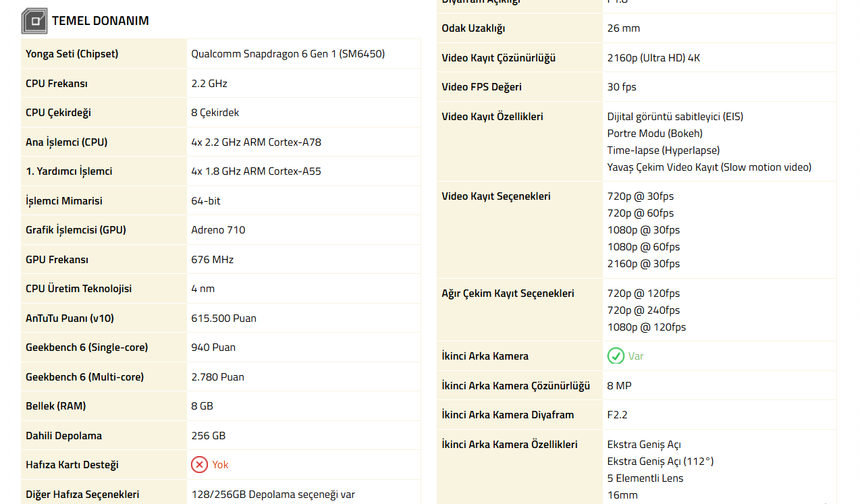
Task: Click the Video Kayıt Seçenekleri label
Action: click(x=496, y=196)
